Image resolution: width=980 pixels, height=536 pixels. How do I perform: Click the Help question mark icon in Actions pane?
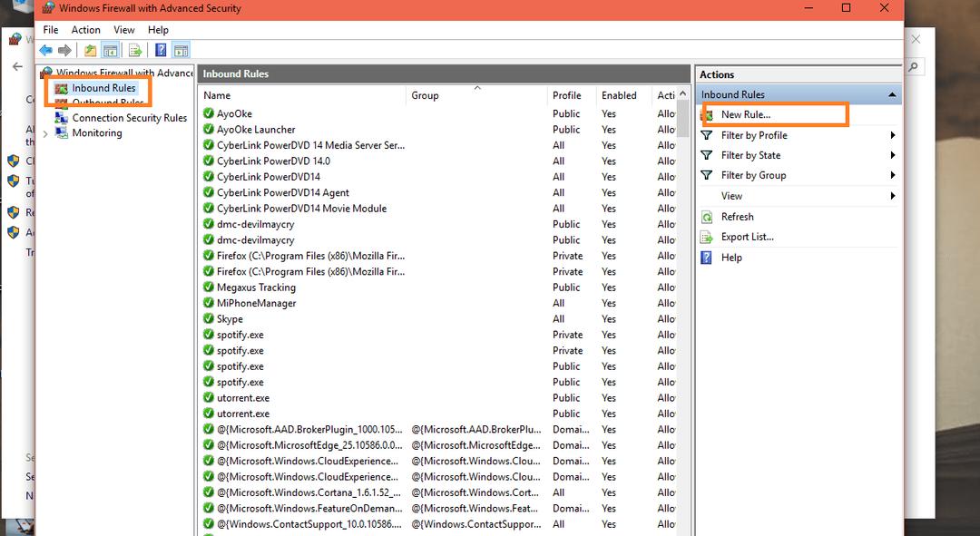tap(706, 258)
